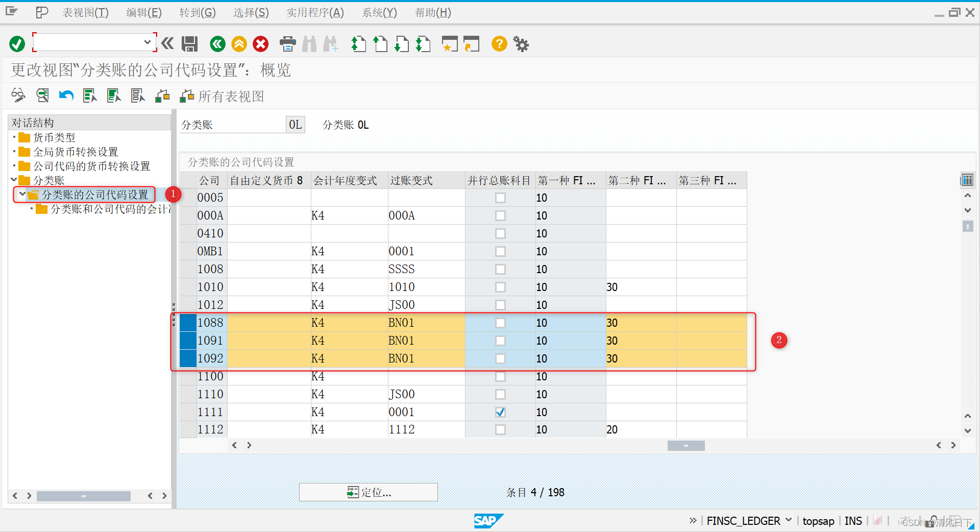Print the current view
980x532 pixels.
pos(287,44)
